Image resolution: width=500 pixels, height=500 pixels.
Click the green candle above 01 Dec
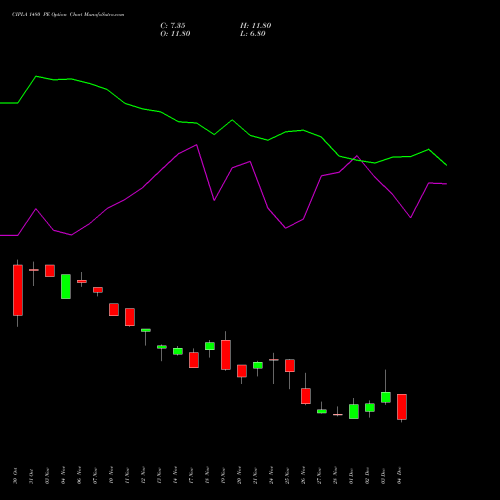[x=354, y=412]
